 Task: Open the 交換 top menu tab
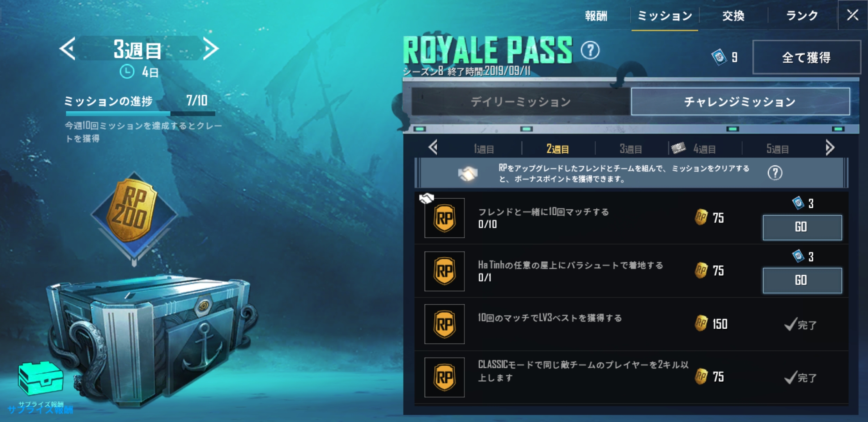coord(733,16)
